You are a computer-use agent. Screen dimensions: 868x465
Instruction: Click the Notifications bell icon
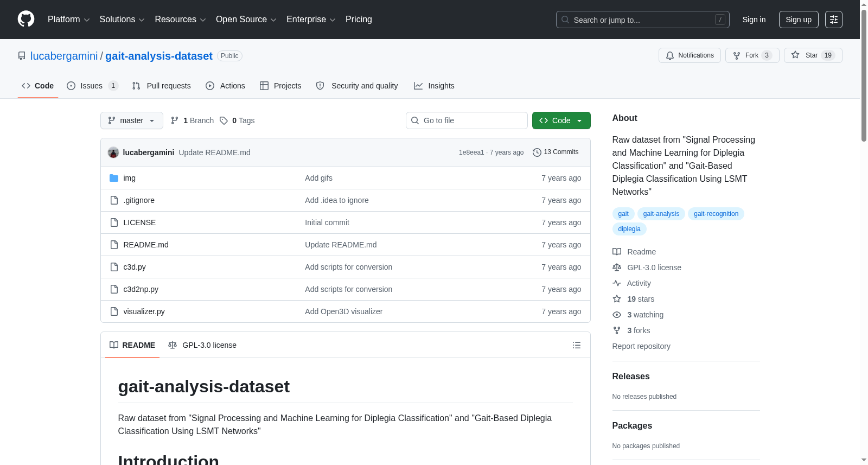tap(670, 55)
